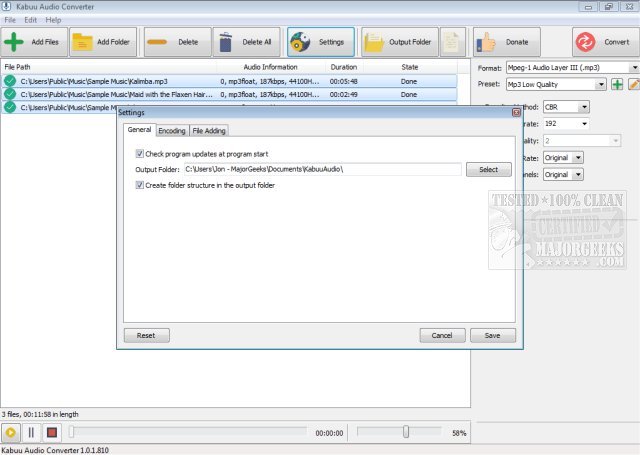Screen dimensions: 640x455
Task: Click the Duration column header
Action: pos(344,67)
